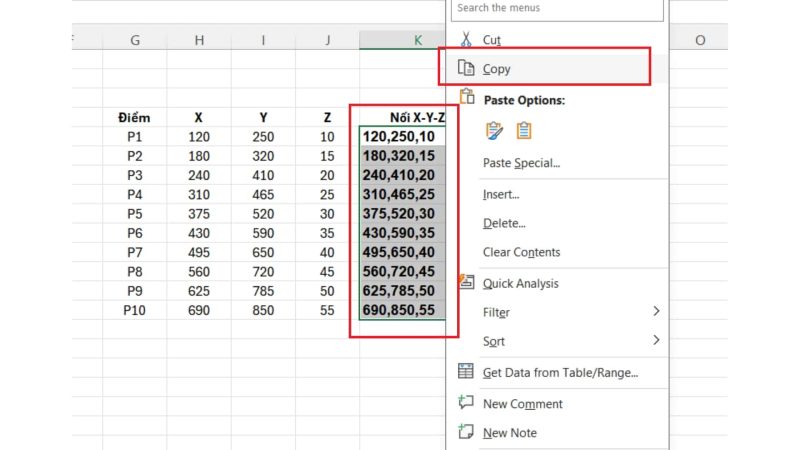Click Y value '785' in P9 row

[263, 291]
